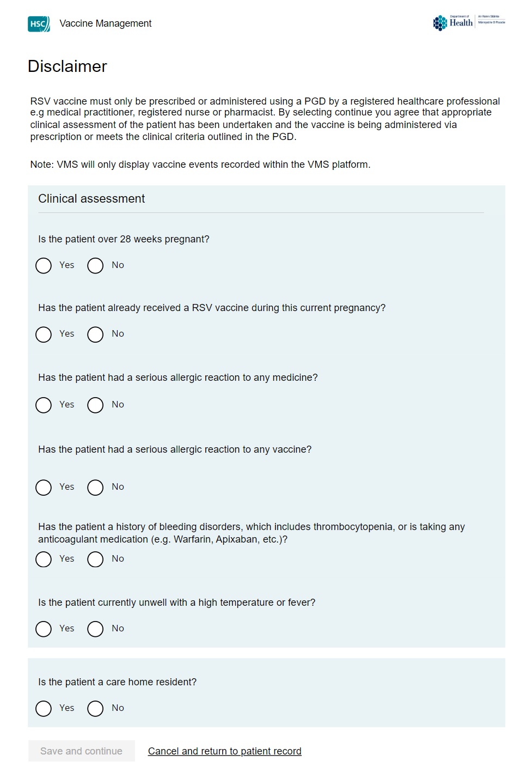The image size is (532, 779).
Task: Mark Yes for allergic reaction to any medicine
Action: coord(44,405)
